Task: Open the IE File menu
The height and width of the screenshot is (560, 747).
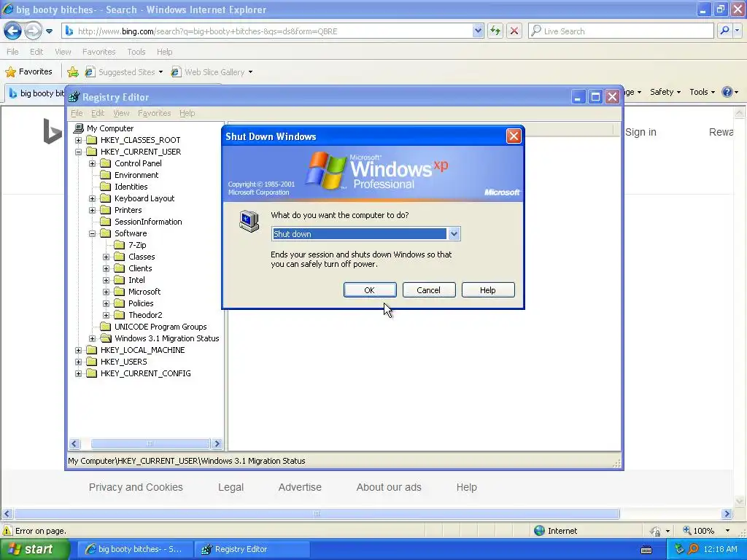Action: point(13,52)
